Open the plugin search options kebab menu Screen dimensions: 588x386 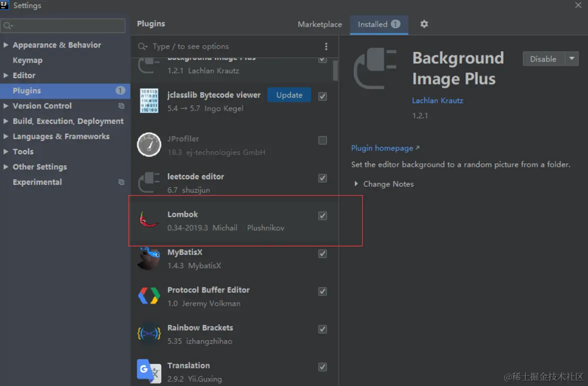pyautogui.click(x=326, y=46)
